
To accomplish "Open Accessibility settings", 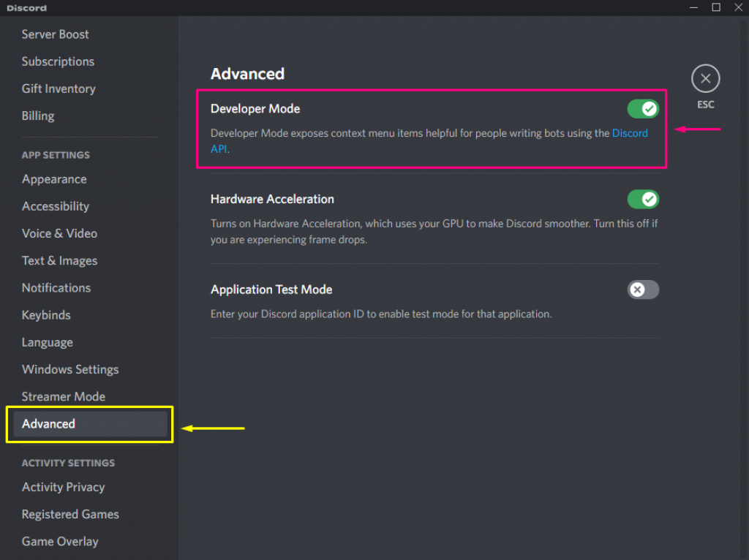I will [x=56, y=207].
